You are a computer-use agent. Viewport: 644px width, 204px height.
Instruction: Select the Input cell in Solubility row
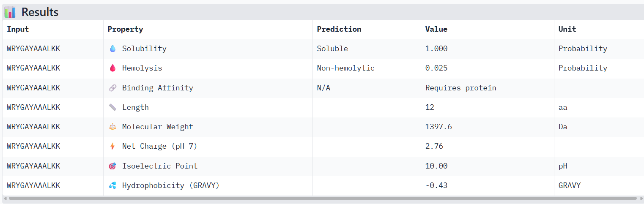[33, 49]
